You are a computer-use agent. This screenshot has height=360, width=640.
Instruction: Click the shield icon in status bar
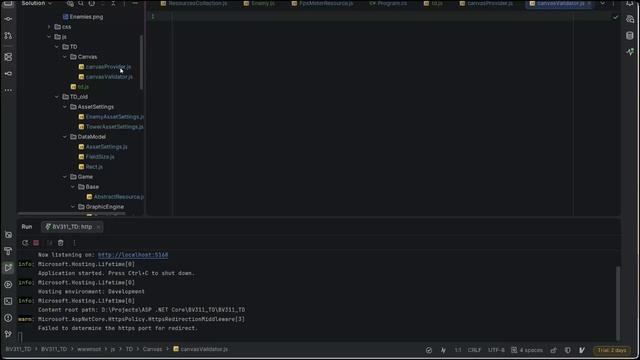(568, 350)
